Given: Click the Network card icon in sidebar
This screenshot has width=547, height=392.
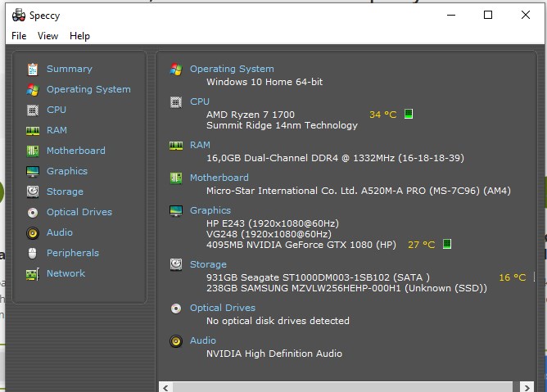Looking at the screenshot, I should [33, 274].
